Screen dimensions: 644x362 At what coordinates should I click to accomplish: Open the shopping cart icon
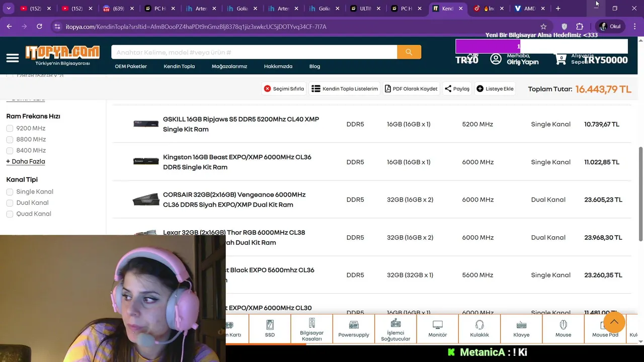(x=560, y=59)
